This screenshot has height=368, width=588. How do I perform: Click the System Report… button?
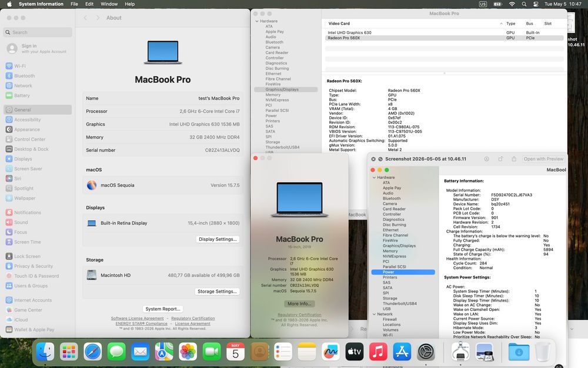163,309
